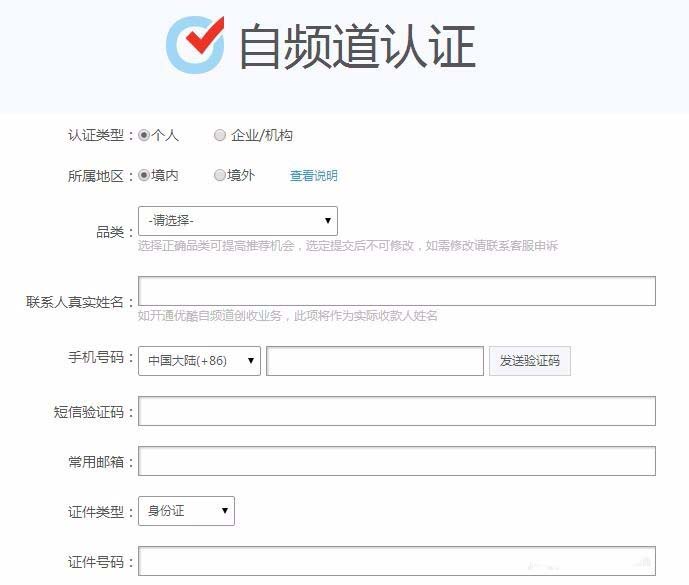Viewport: 689px width, 585px height.
Task: Select the 个人 radio button
Action: (144, 136)
